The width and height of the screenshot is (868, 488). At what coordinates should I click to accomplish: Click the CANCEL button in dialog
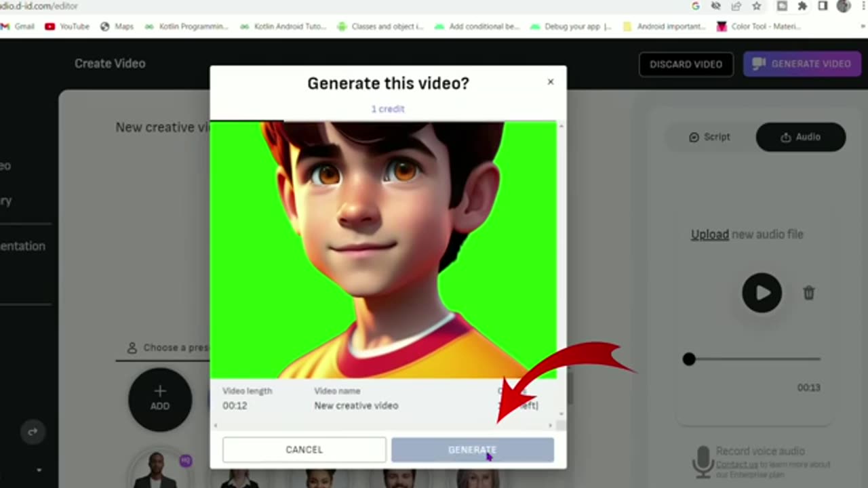pos(304,450)
